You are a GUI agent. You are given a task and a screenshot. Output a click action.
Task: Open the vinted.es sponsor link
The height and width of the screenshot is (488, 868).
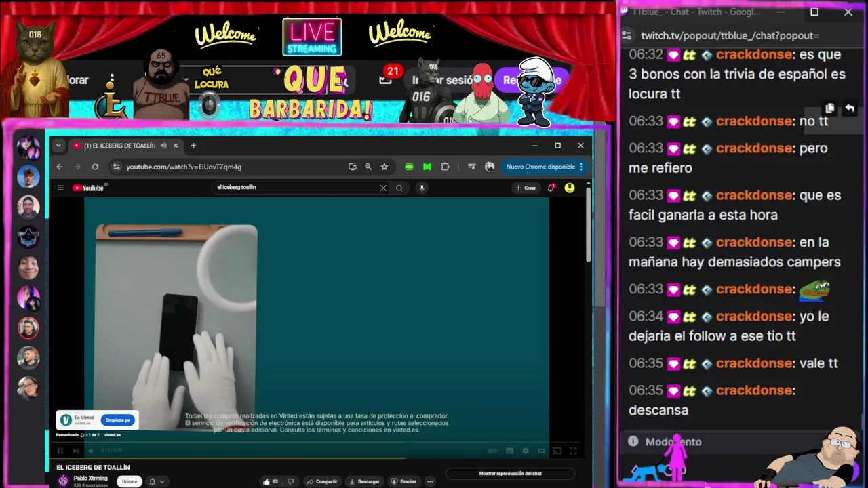coord(113,435)
